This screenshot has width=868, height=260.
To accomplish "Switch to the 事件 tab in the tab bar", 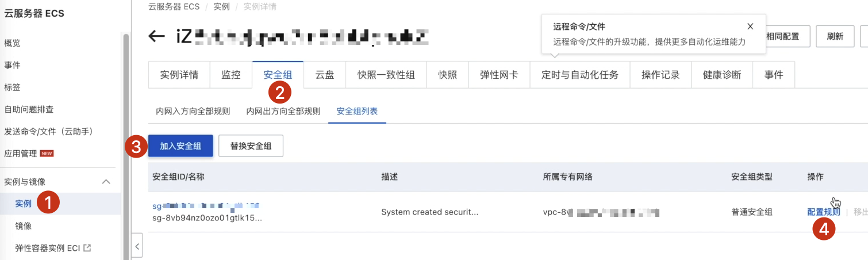I will pyautogui.click(x=774, y=75).
